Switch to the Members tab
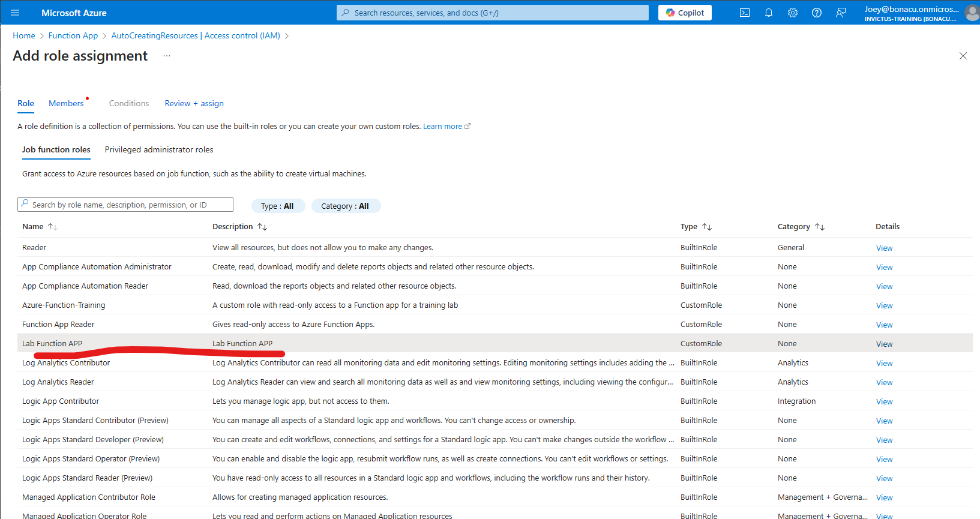This screenshot has height=519, width=980. tap(66, 103)
